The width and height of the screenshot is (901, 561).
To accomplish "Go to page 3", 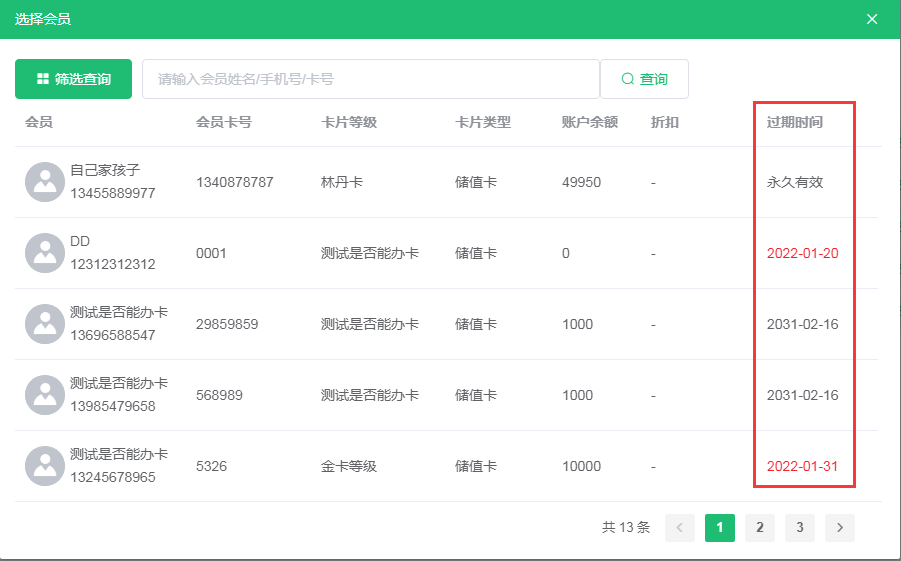I will click(x=800, y=527).
